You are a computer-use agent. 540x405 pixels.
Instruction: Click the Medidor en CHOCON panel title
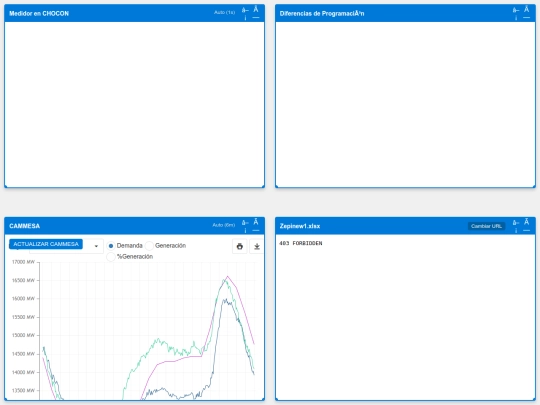[39, 13]
